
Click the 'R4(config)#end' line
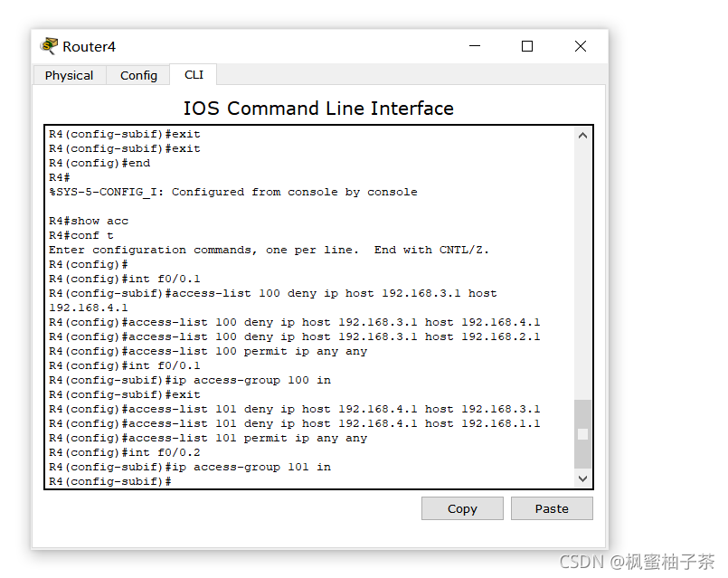99,163
